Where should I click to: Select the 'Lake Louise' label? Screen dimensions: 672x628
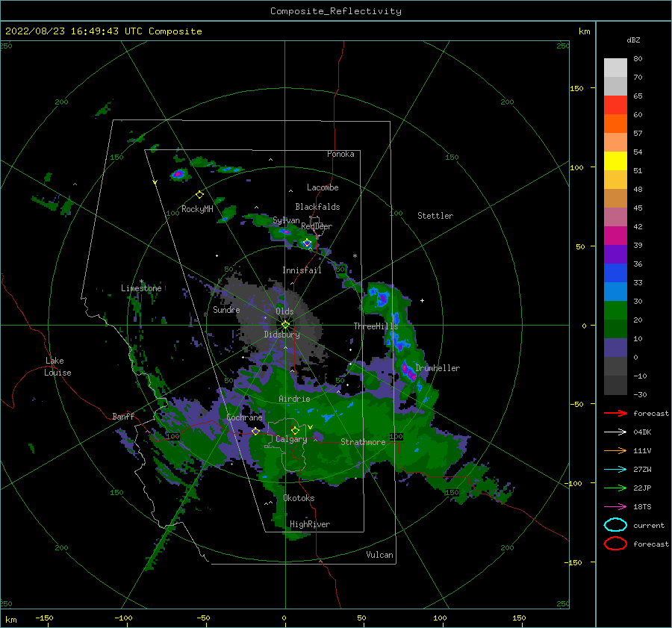(x=57, y=367)
